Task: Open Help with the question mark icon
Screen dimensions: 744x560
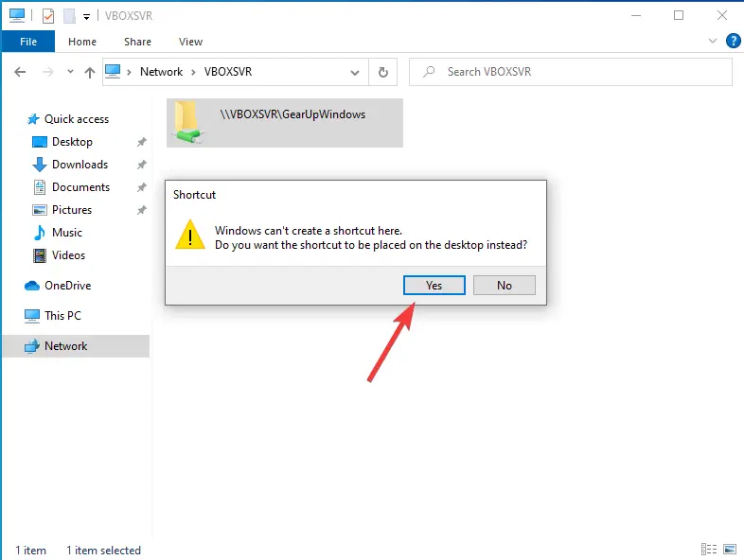Action: click(x=733, y=41)
